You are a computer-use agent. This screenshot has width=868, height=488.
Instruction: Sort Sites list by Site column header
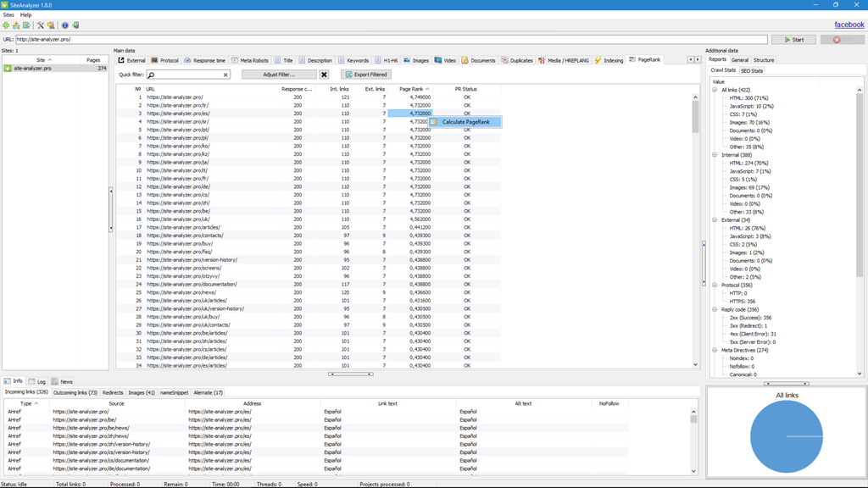tap(41, 60)
